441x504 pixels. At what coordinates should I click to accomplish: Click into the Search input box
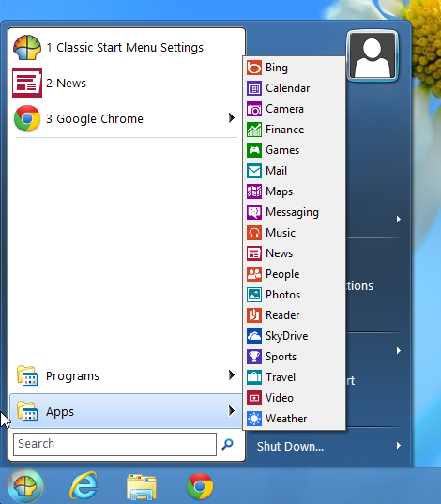[x=114, y=444]
